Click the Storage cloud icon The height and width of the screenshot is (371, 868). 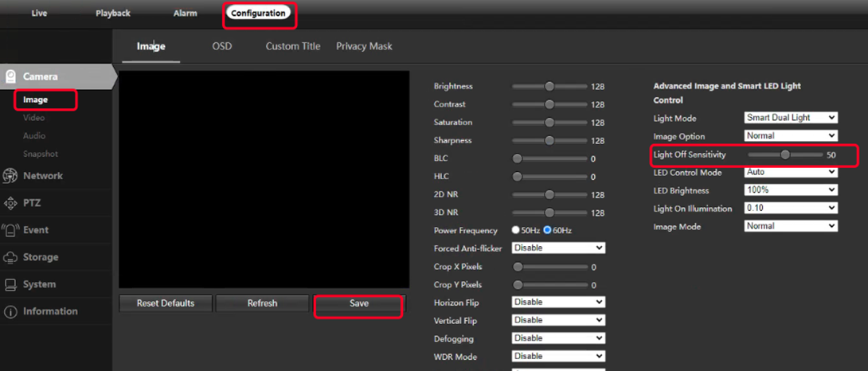tap(10, 257)
